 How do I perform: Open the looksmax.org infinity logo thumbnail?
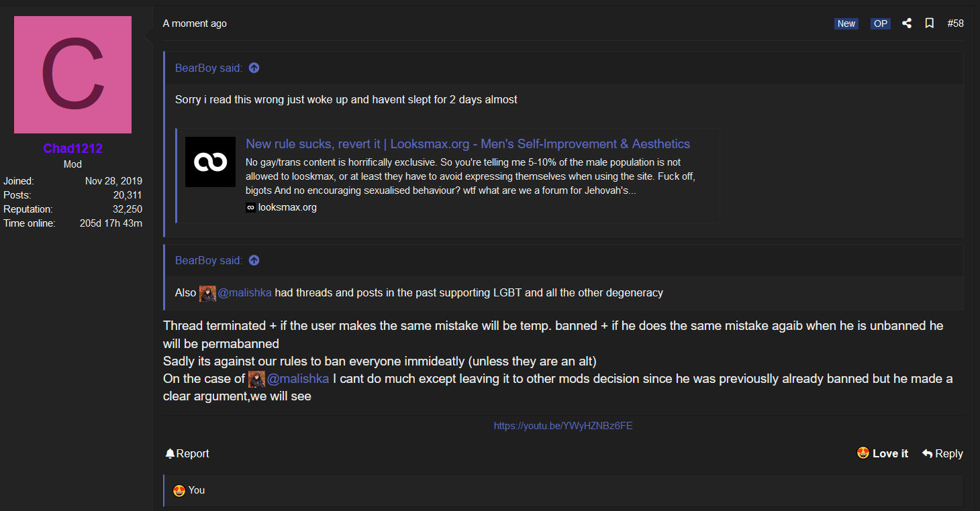pyautogui.click(x=210, y=162)
